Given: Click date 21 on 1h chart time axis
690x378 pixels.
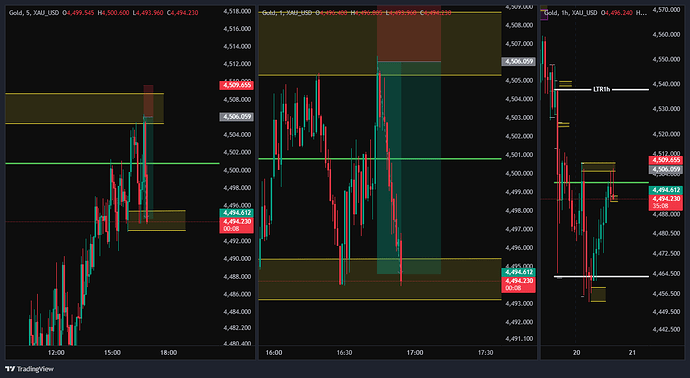Looking at the screenshot, I should tap(632, 352).
